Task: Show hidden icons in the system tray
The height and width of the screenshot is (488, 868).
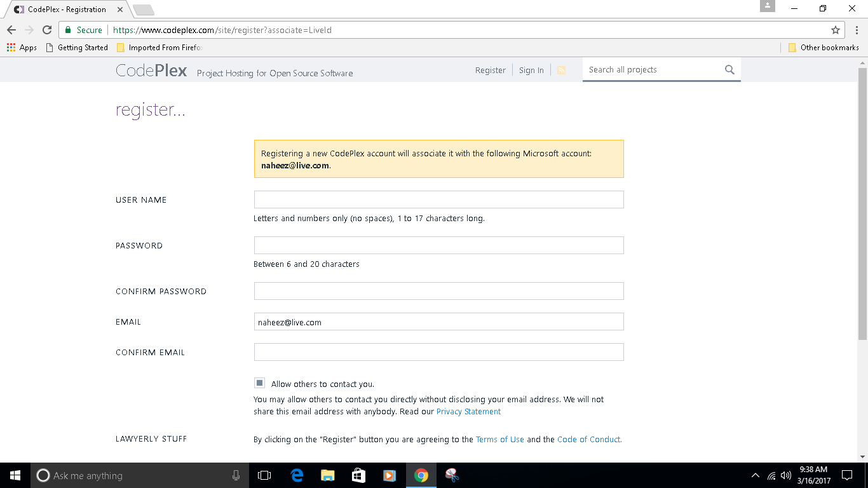Action: click(755, 475)
